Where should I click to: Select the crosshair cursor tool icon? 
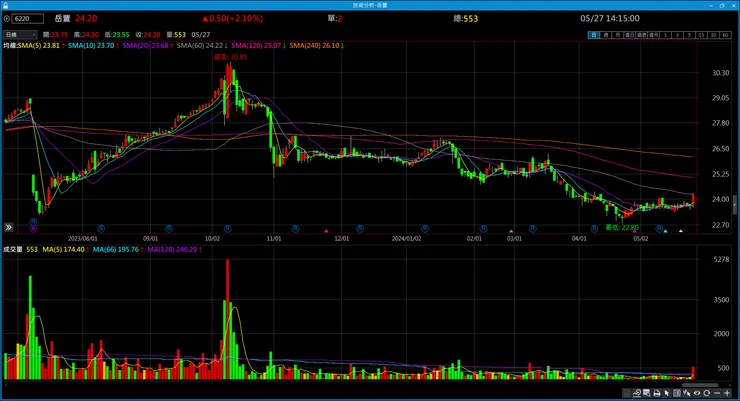pyautogui.click(x=687, y=393)
